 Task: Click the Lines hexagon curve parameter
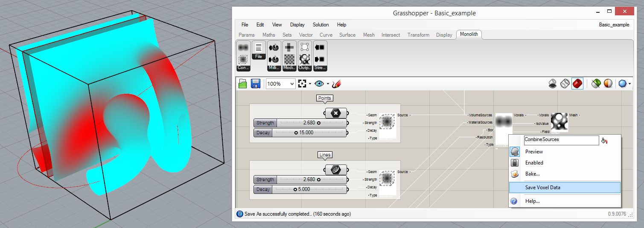(x=336, y=170)
